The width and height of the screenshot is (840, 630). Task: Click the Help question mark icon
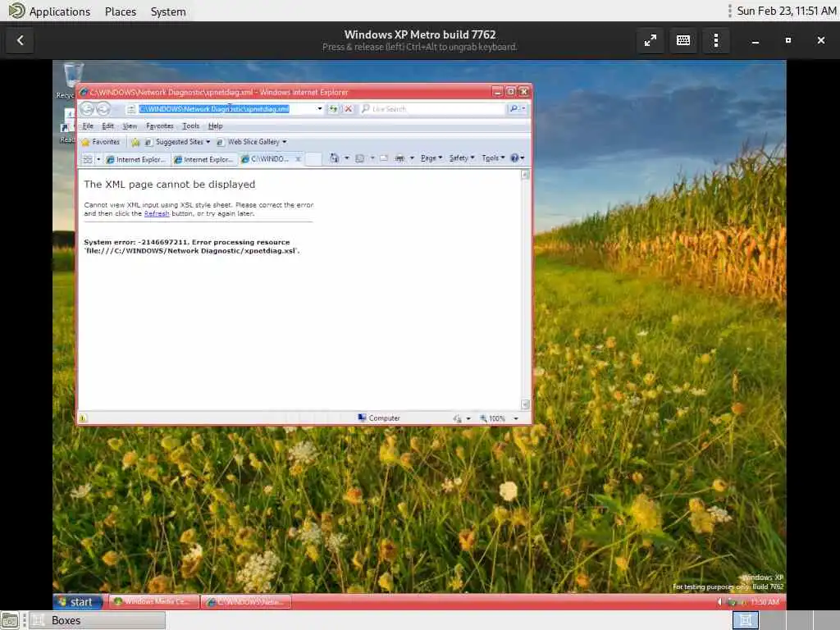click(514, 158)
